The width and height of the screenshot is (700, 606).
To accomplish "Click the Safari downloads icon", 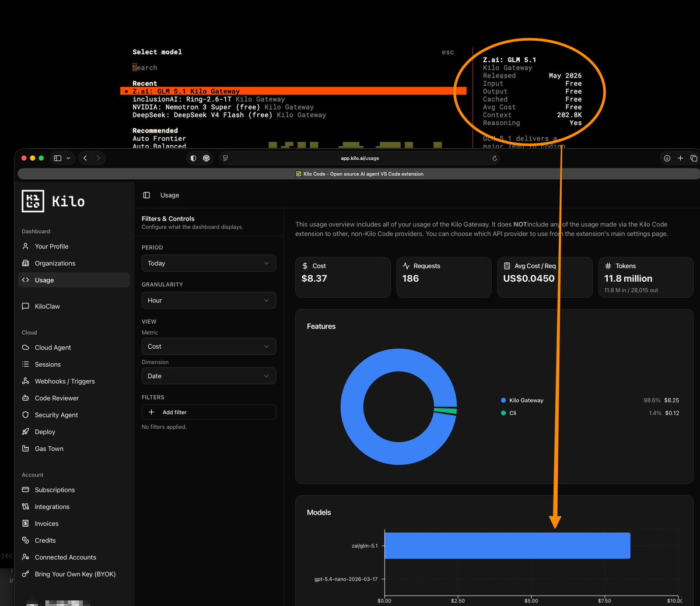I will [x=667, y=158].
